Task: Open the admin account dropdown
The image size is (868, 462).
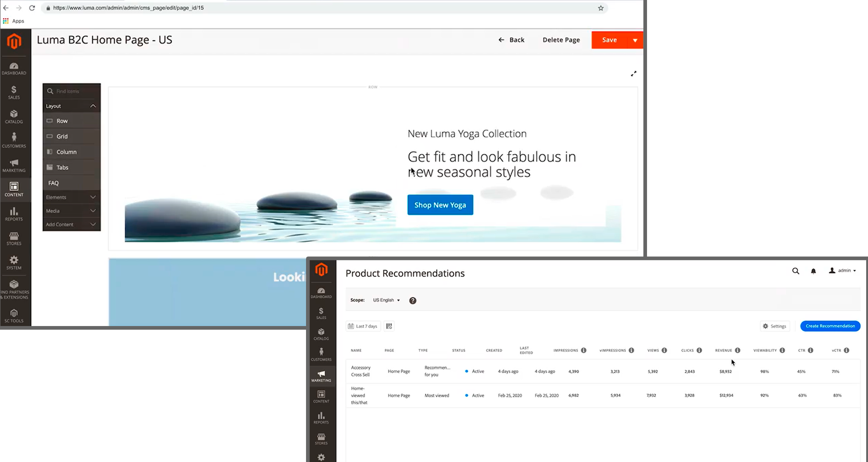Action: tap(843, 271)
